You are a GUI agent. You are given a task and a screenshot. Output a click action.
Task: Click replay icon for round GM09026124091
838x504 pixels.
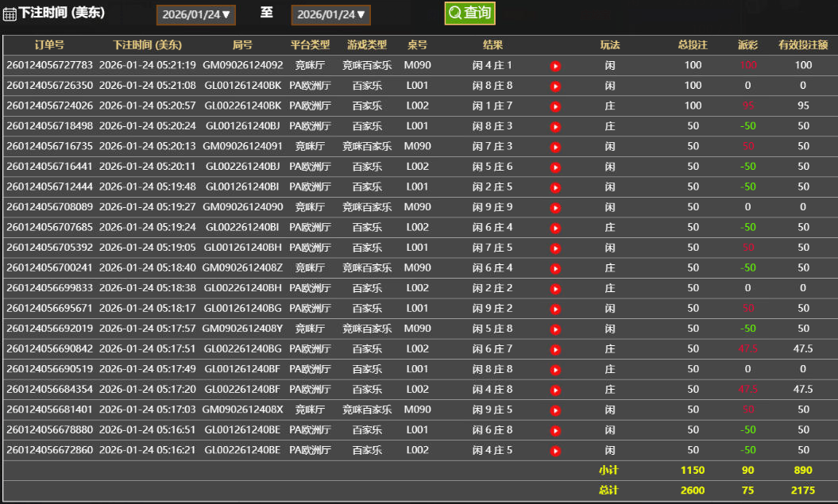point(555,147)
